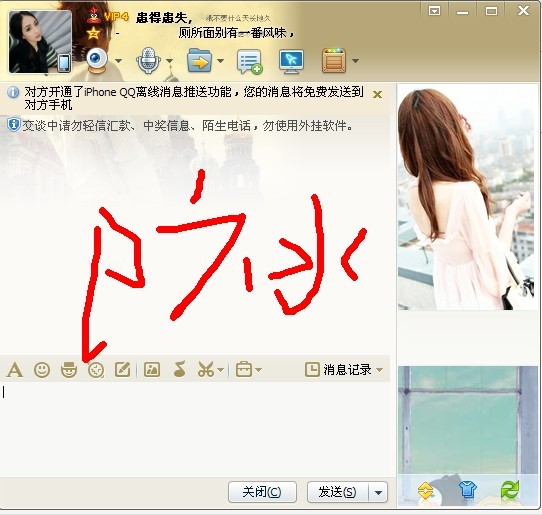Expand the 消息记录 message history dropdown
This screenshot has height=515, width=542.
tap(379, 370)
